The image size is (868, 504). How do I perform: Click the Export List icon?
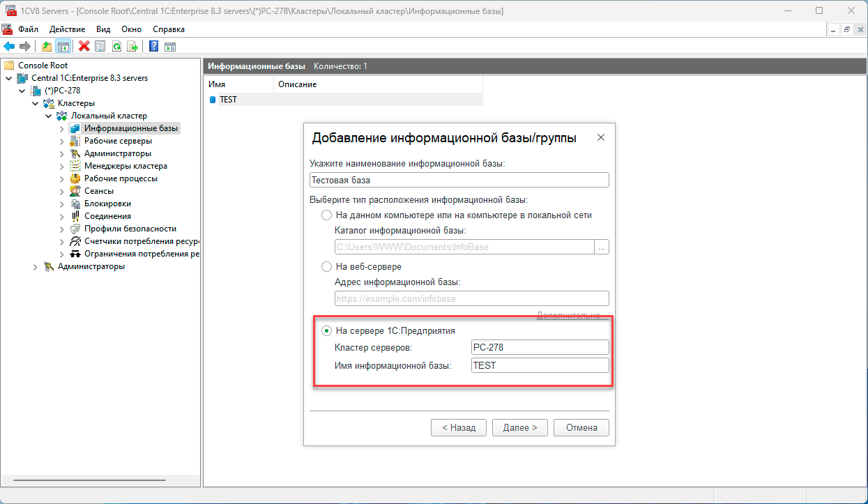click(132, 46)
